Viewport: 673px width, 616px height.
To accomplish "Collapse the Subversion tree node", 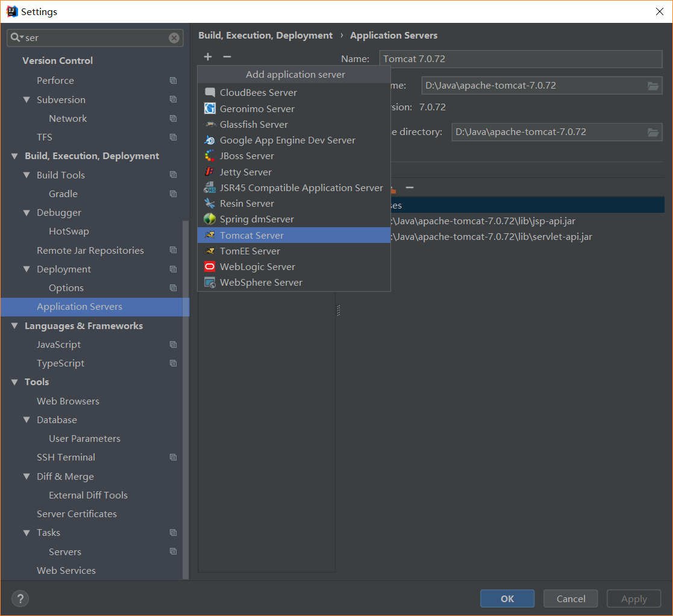I will pyautogui.click(x=27, y=99).
